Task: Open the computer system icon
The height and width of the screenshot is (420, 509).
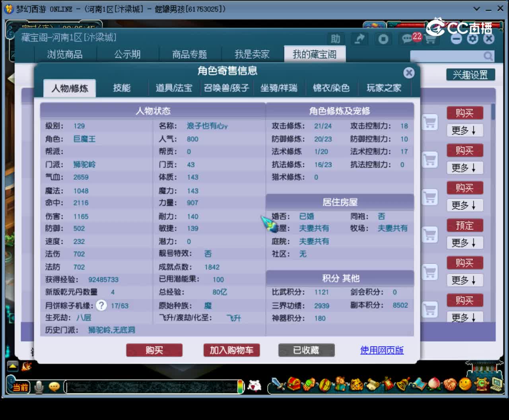Action: tap(497, 385)
